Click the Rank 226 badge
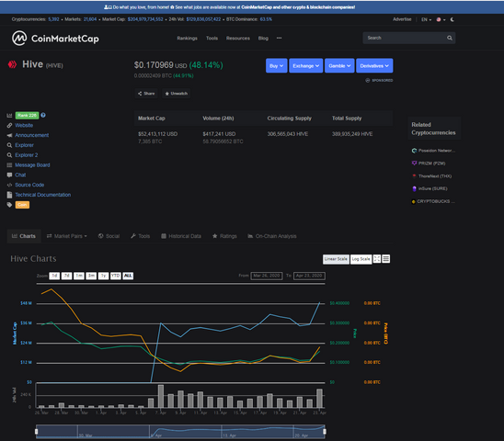The image size is (504, 441). [27, 116]
